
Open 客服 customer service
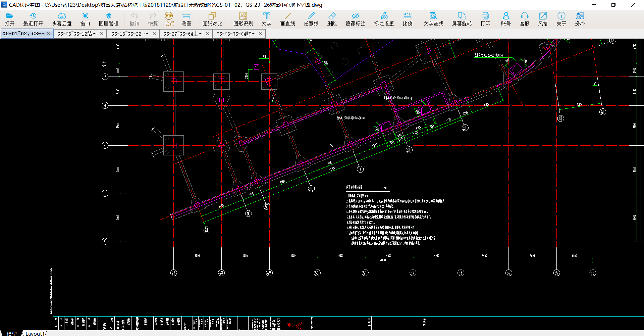pyautogui.click(x=524, y=19)
